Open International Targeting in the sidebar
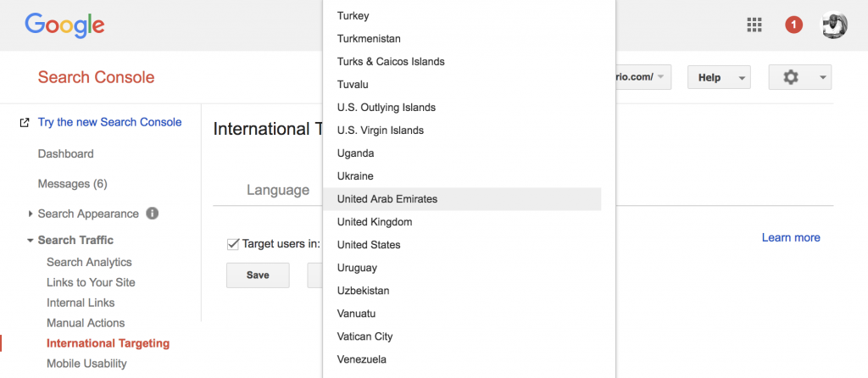This screenshot has height=378, width=868. pos(108,343)
